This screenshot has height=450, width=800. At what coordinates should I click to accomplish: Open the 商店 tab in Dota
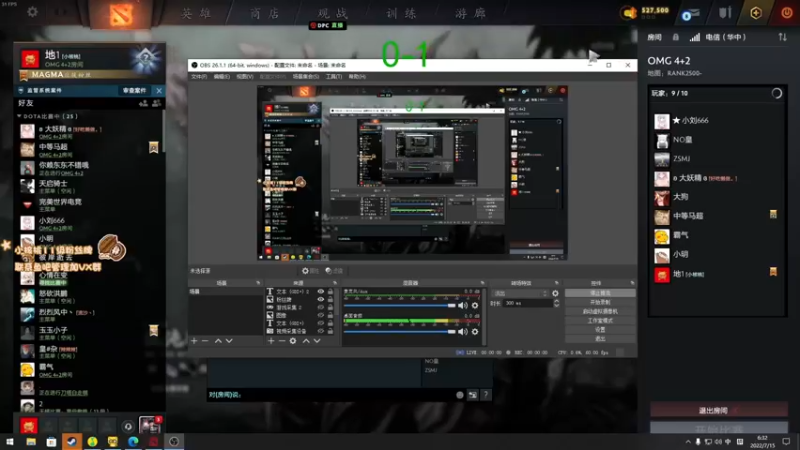[265, 13]
